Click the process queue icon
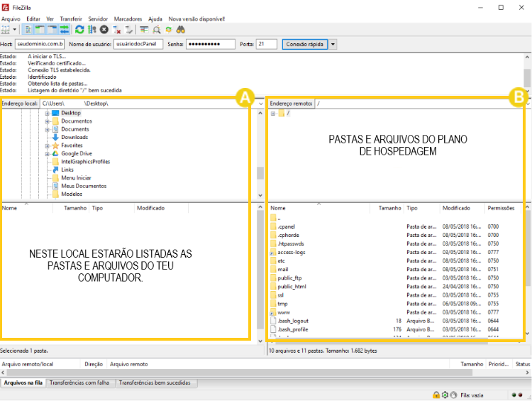Image resolution: width=532 pixels, height=401 pixels. pyautogui.click(x=92, y=30)
